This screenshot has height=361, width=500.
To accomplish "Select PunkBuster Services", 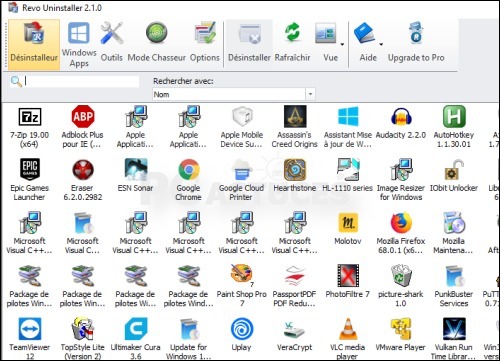I will pos(454,286).
